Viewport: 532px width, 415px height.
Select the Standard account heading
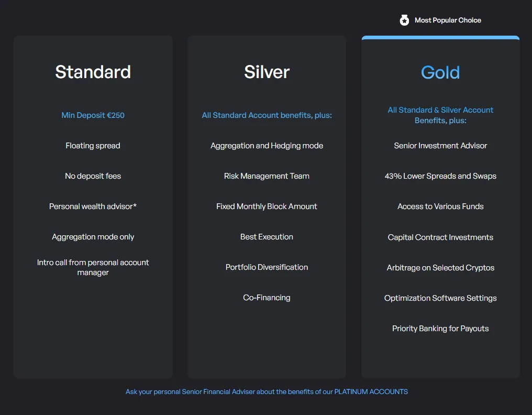[x=93, y=72]
